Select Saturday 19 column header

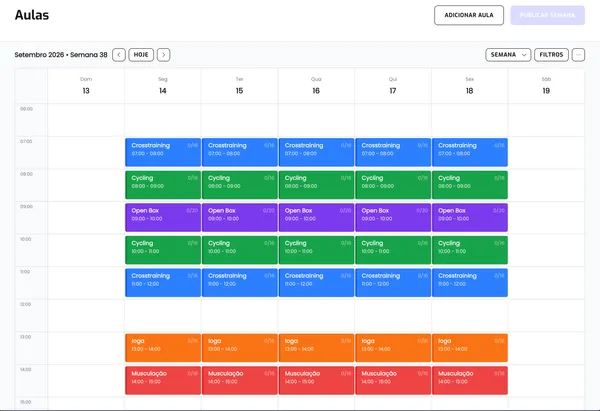[546, 86]
